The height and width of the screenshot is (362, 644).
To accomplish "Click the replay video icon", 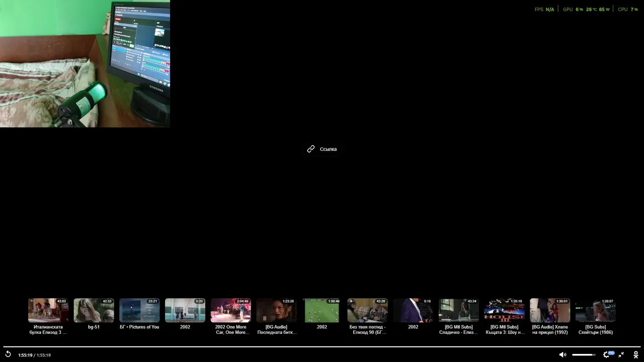I will coord(8,354).
